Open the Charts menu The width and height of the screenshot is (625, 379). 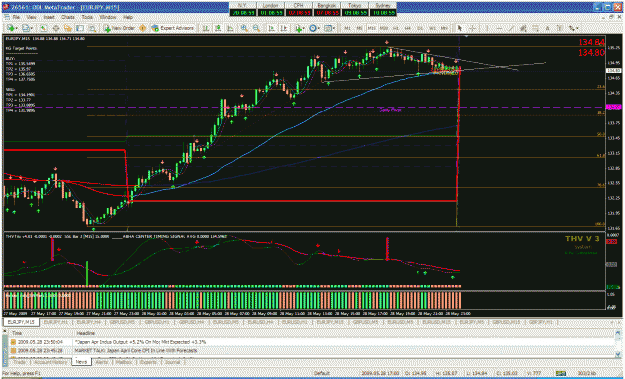(68, 18)
